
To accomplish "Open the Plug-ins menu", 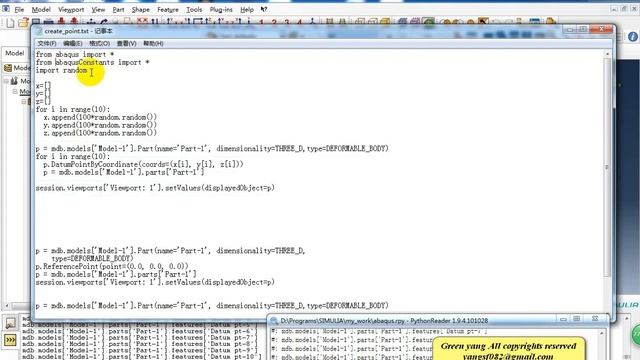I will coord(221,9).
